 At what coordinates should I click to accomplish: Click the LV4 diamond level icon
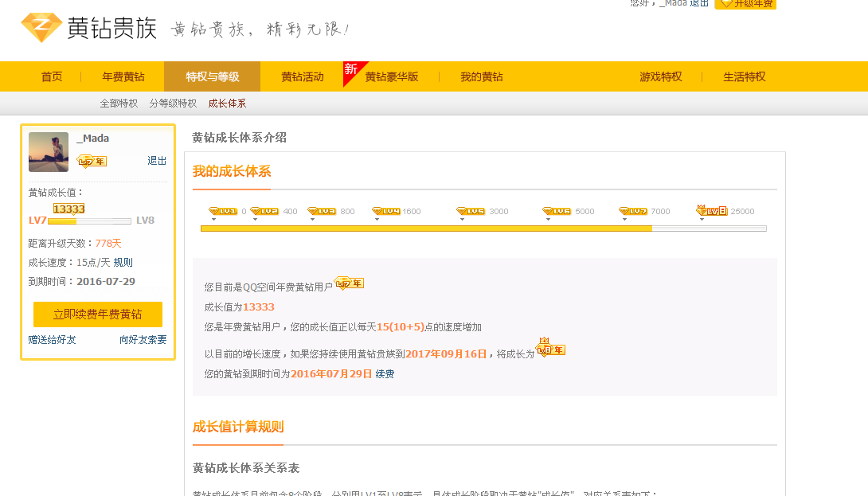[386, 211]
